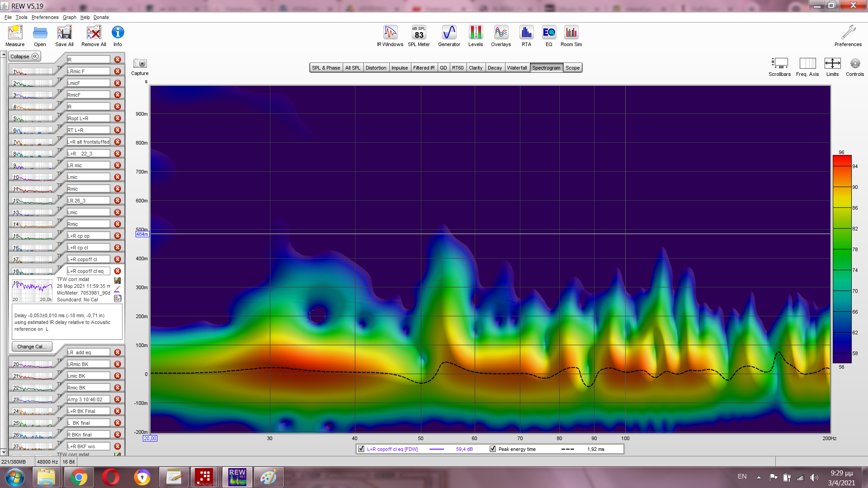
Task: Open graph Limits settings
Action: (x=832, y=64)
